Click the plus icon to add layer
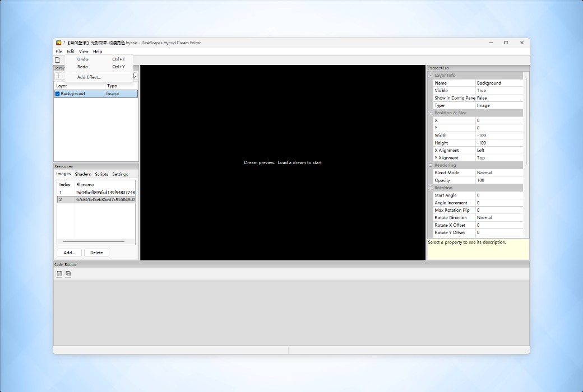583x392 pixels. 58,76
